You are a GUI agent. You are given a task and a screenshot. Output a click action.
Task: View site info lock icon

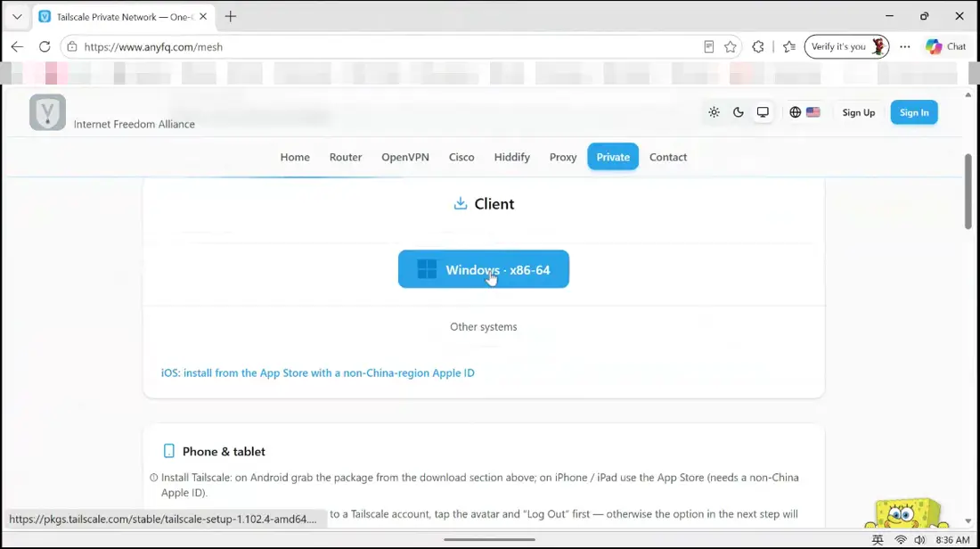[72, 47]
